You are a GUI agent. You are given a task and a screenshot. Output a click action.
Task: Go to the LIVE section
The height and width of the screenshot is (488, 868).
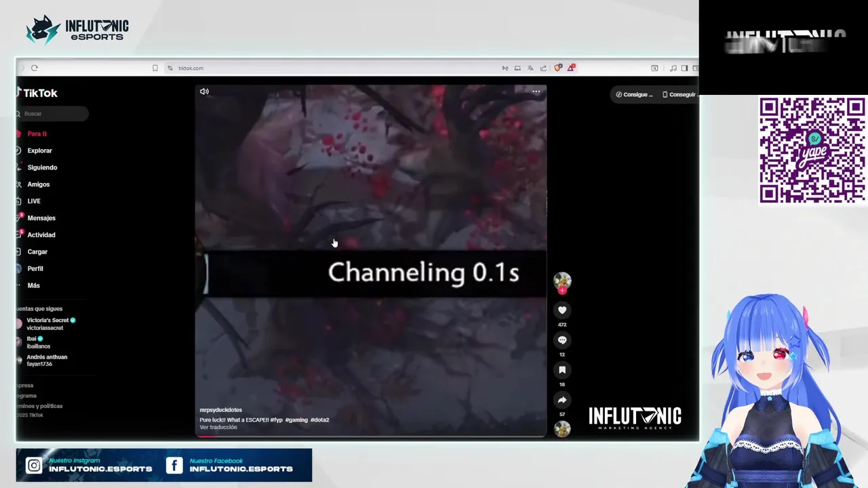pos(34,201)
